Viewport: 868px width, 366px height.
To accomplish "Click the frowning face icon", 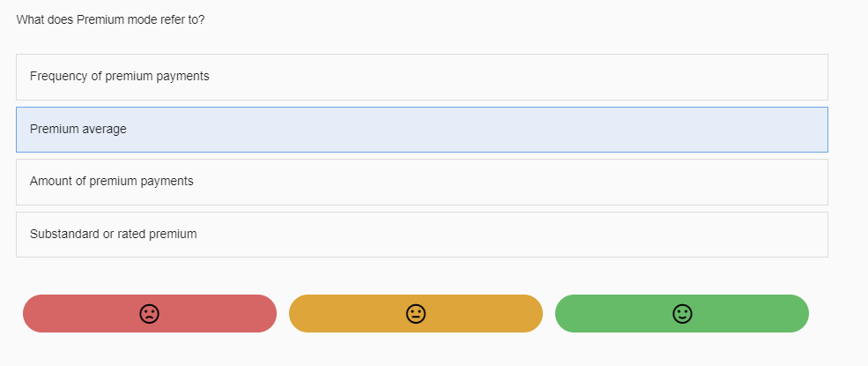I will point(150,314).
